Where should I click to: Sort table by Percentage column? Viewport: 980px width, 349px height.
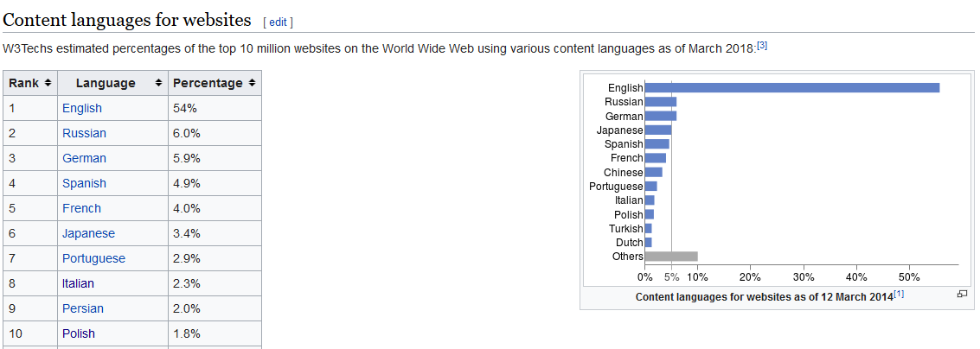click(252, 83)
